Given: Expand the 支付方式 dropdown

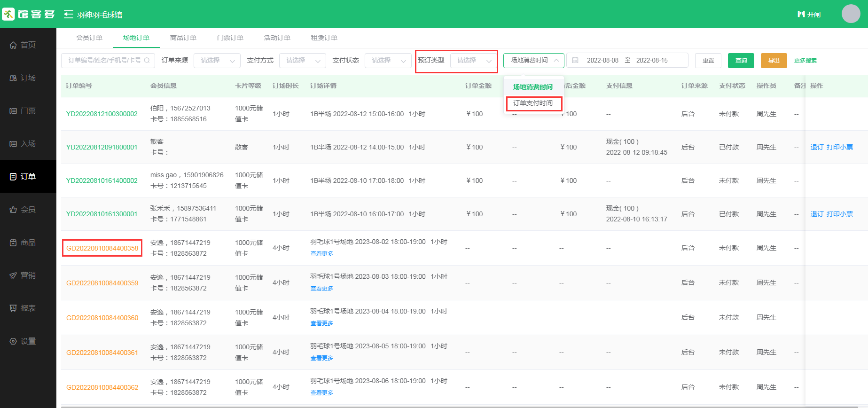Looking at the screenshot, I should tap(303, 60).
